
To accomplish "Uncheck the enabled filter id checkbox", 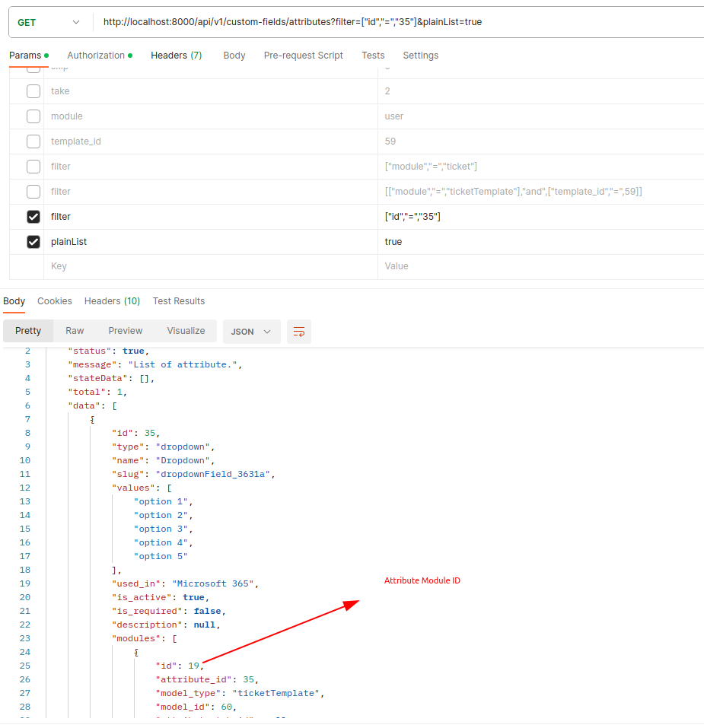I will click(33, 217).
